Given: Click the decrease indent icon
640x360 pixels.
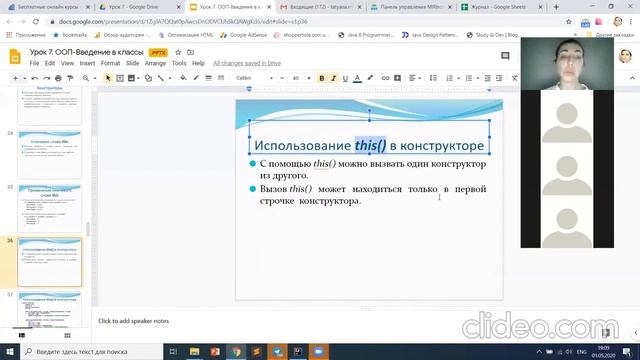Looking at the screenshot, I should (x=487, y=78).
